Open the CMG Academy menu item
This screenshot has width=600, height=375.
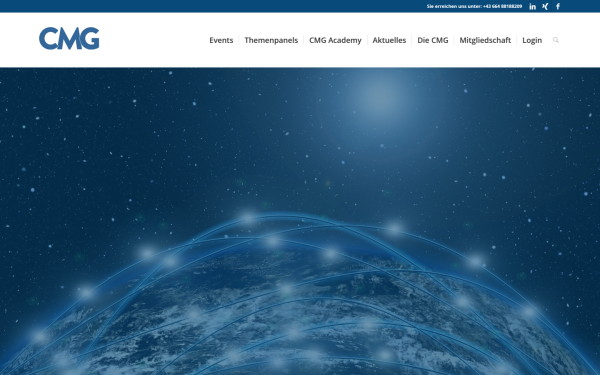pyautogui.click(x=335, y=40)
